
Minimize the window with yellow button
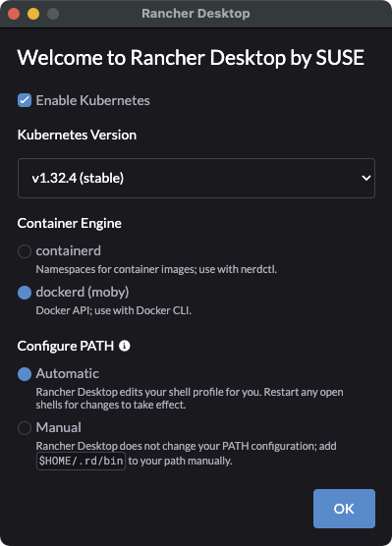(33, 14)
